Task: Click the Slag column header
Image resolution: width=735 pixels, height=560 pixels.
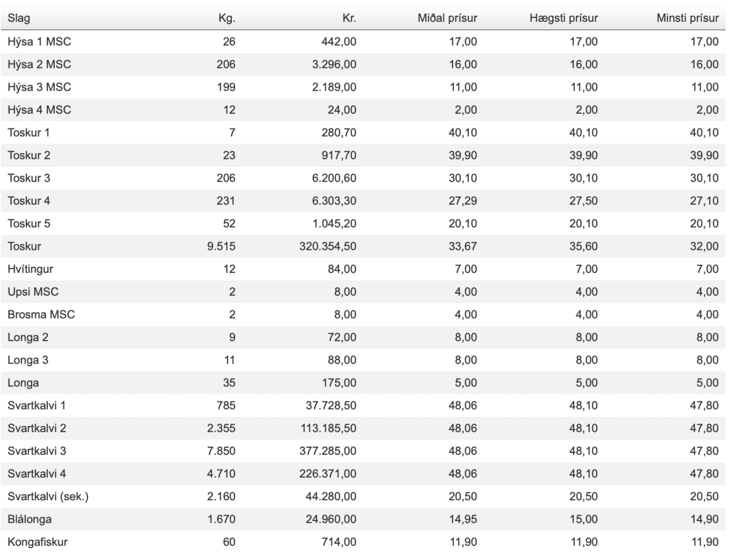Action: pos(19,18)
